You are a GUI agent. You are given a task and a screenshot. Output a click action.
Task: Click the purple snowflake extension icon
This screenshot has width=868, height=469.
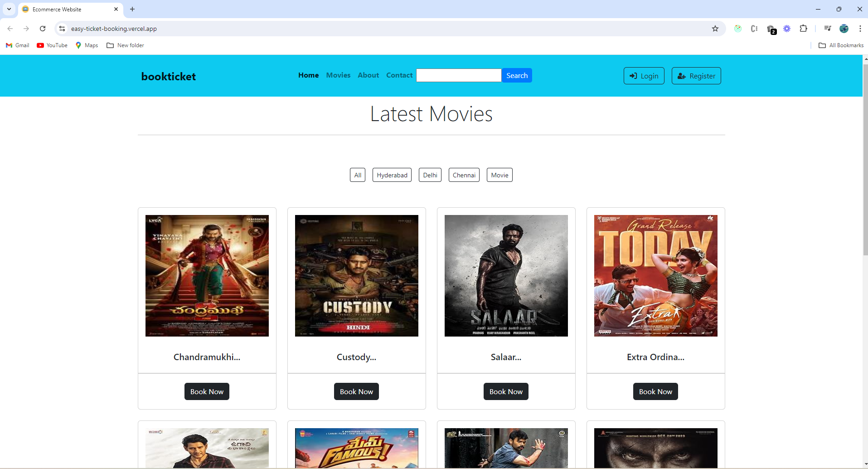tap(787, 29)
